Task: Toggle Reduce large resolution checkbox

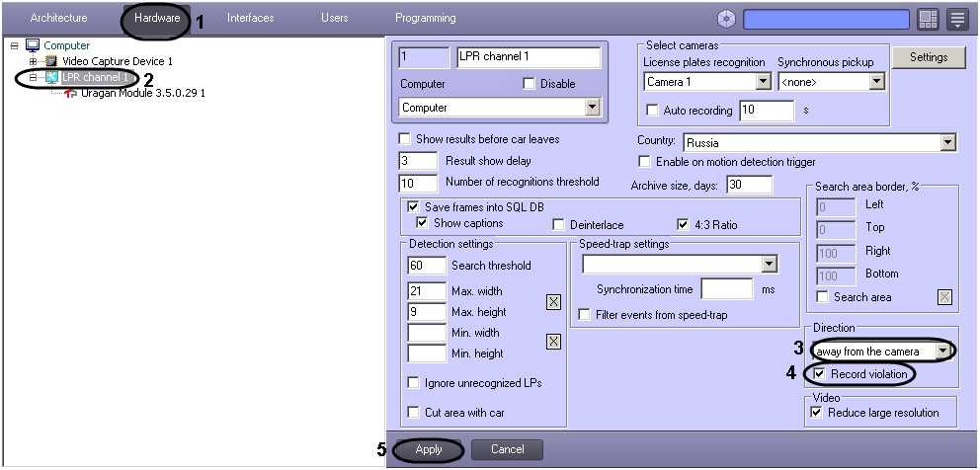Action: pos(817,413)
